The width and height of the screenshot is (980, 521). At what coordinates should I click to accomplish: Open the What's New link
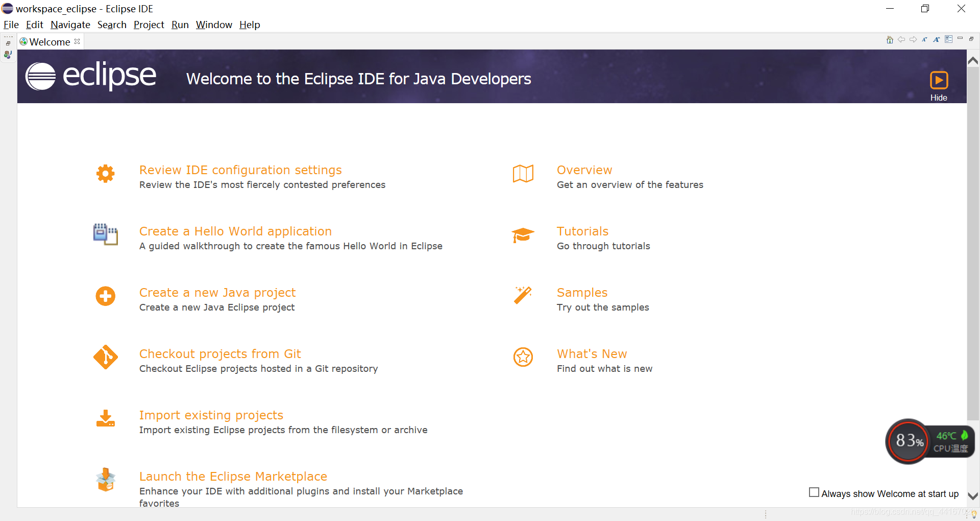[x=592, y=354]
